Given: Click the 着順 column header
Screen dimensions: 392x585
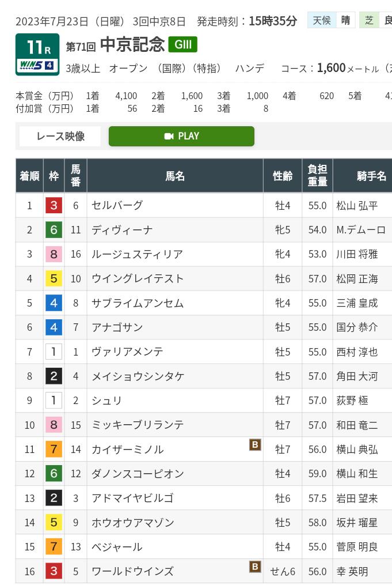Looking at the screenshot, I should (29, 176).
